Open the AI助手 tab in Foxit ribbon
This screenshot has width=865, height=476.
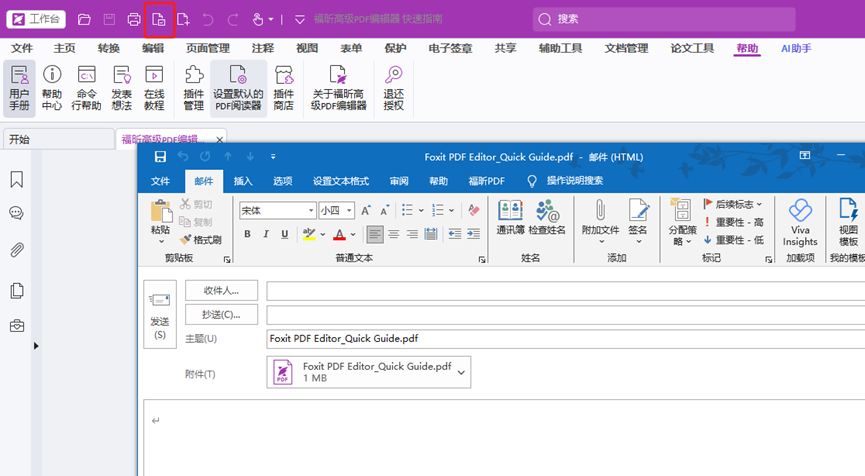796,48
